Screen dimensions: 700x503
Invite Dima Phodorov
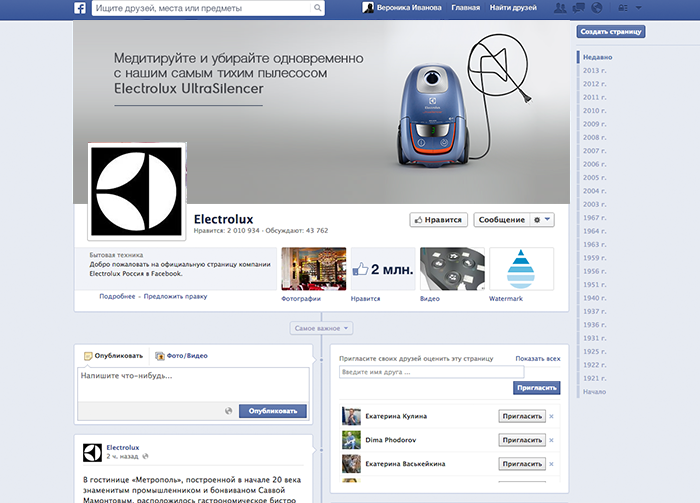pyautogui.click(x=522, y=440)
